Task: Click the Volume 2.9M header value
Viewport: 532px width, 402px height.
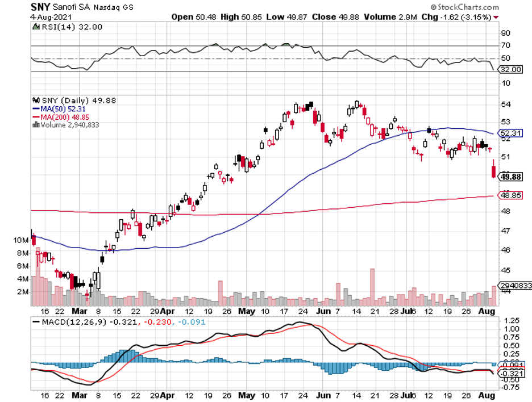Action: (390, 17)
